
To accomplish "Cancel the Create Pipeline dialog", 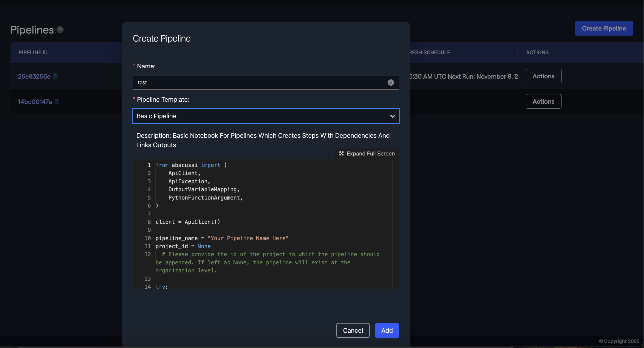I will coord(353,330).
